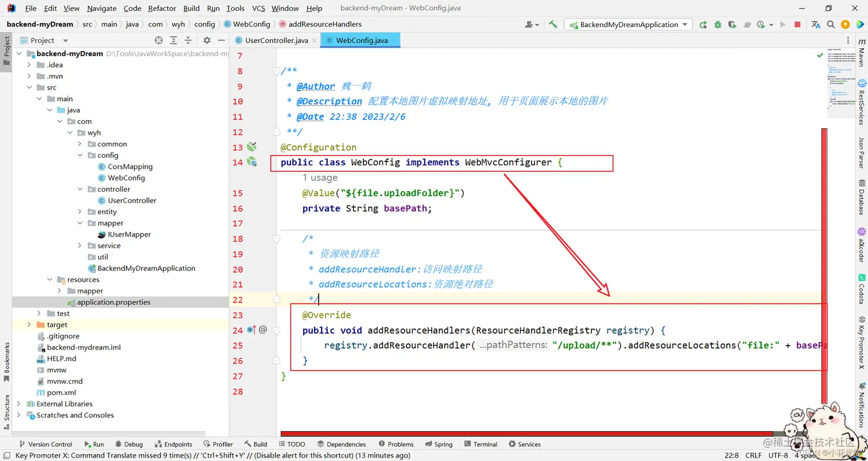Hide the Project panel with minus icon

pyautogui.click(x=222, y=40)
